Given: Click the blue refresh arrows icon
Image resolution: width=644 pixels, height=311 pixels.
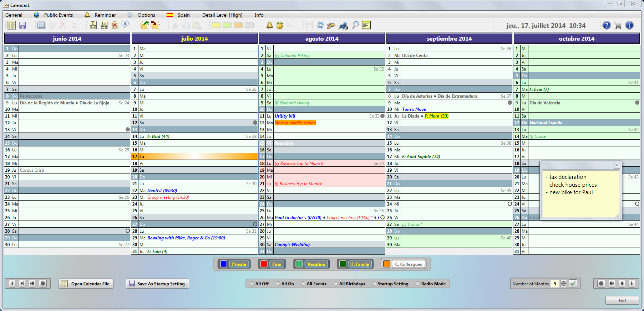Looking at the screenshot, I should click(320, 25).
